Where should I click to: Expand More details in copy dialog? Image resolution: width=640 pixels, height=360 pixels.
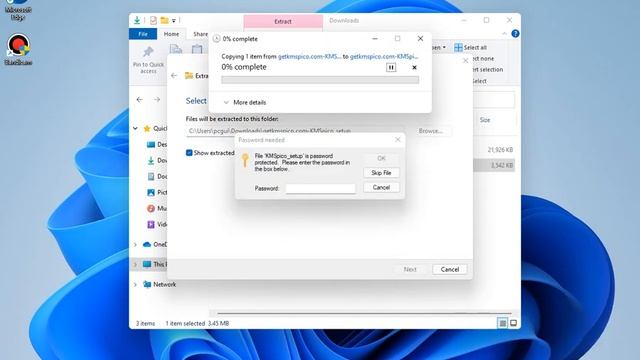[x=245, y=102]
